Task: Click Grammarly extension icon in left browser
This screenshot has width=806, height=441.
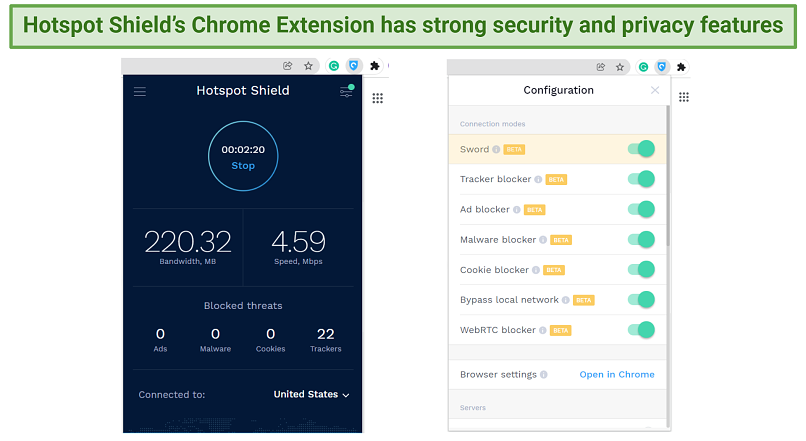Action: point(334,66)
